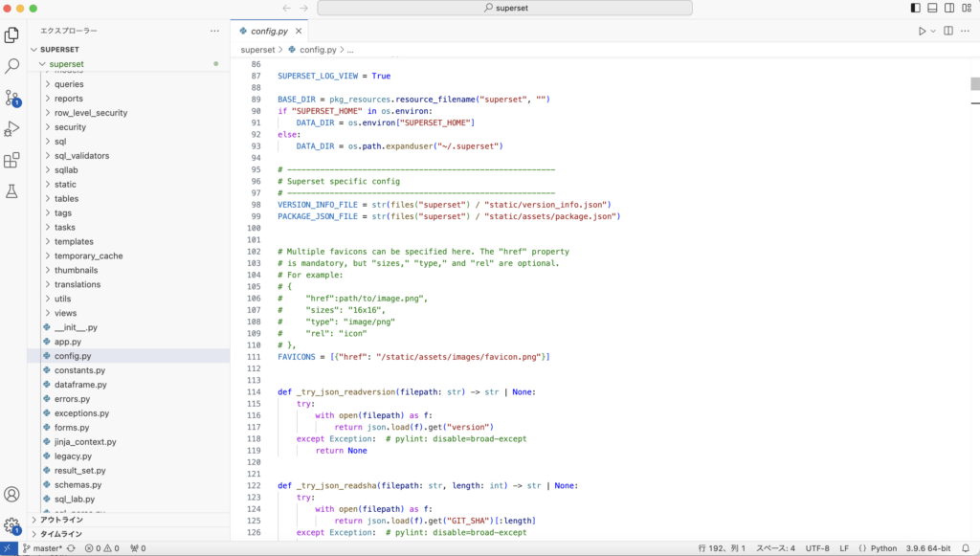Expand the queries folder
This screenshot has height=556, width=980.
click(x=67, y=83)
